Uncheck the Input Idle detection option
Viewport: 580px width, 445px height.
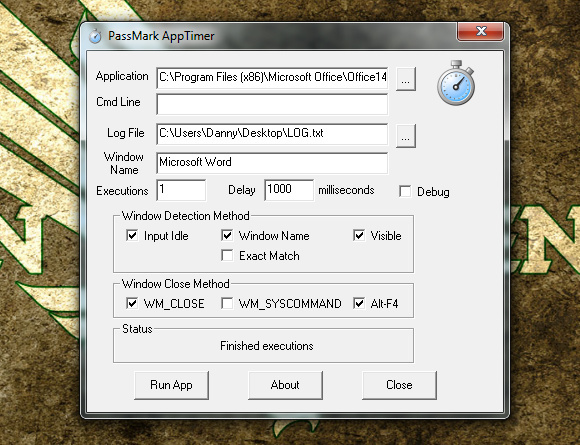(x=132, y=235)
